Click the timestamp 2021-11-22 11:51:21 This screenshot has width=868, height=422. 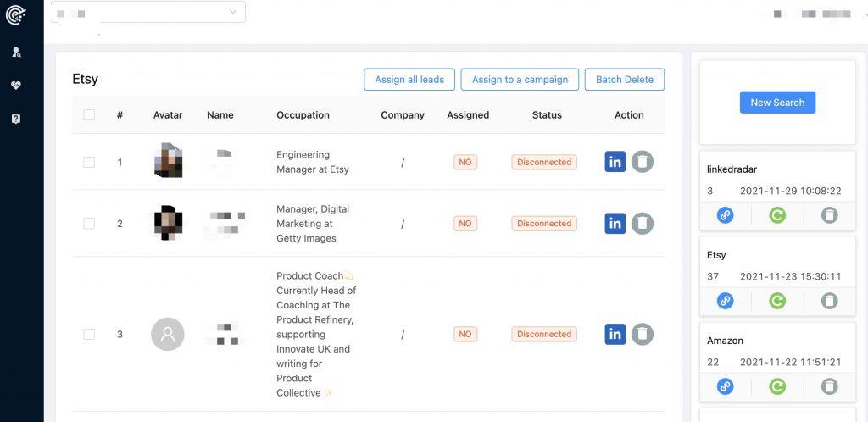tap(791, 363)
